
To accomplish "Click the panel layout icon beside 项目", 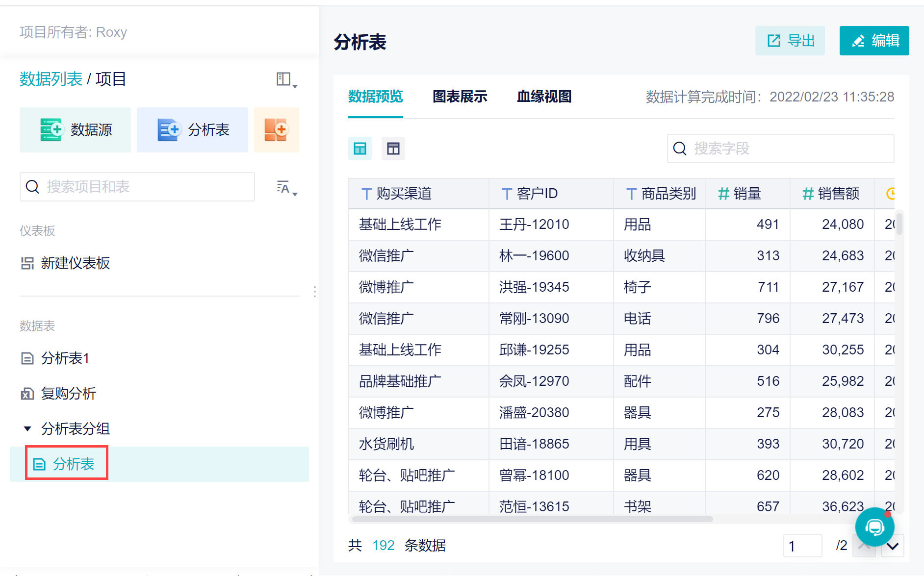I will tap(286, 79).
